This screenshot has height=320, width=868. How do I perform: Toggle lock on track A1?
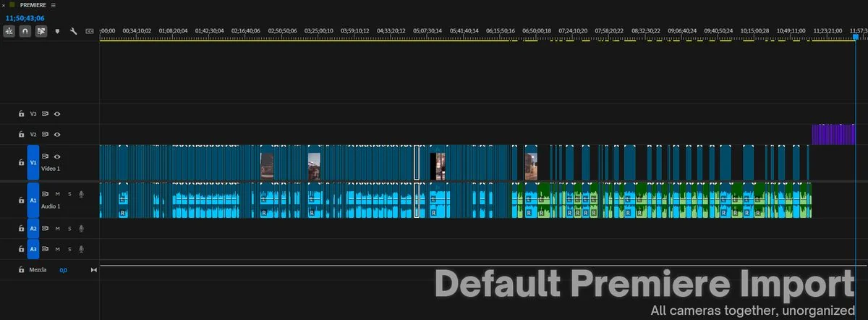pyautogui.click(x=22, y=201)
